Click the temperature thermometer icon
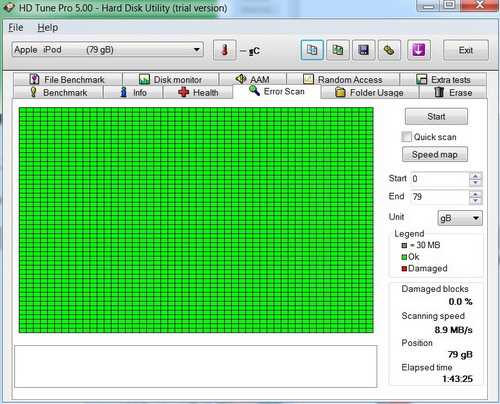 click(x=225, y=50)
